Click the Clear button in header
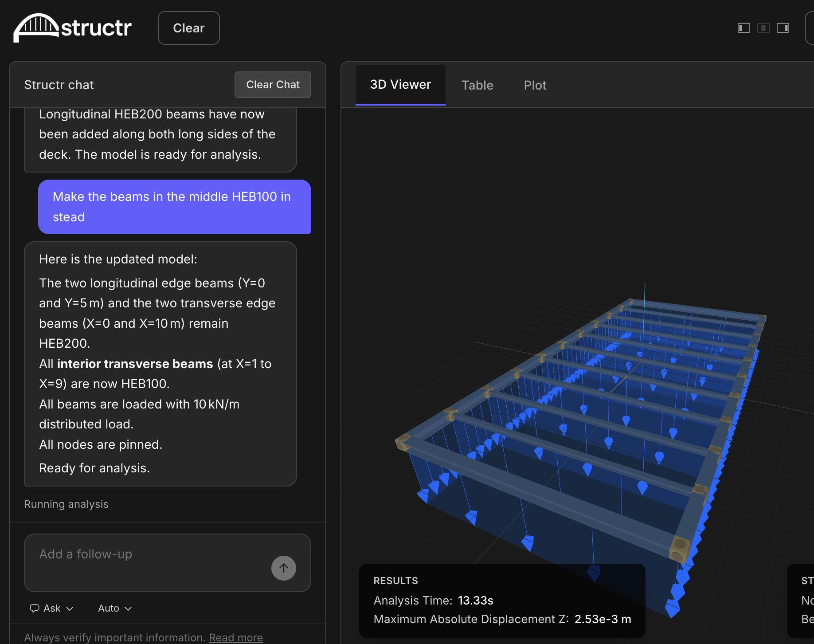This screenshot has height=644, width=814. 188,28
